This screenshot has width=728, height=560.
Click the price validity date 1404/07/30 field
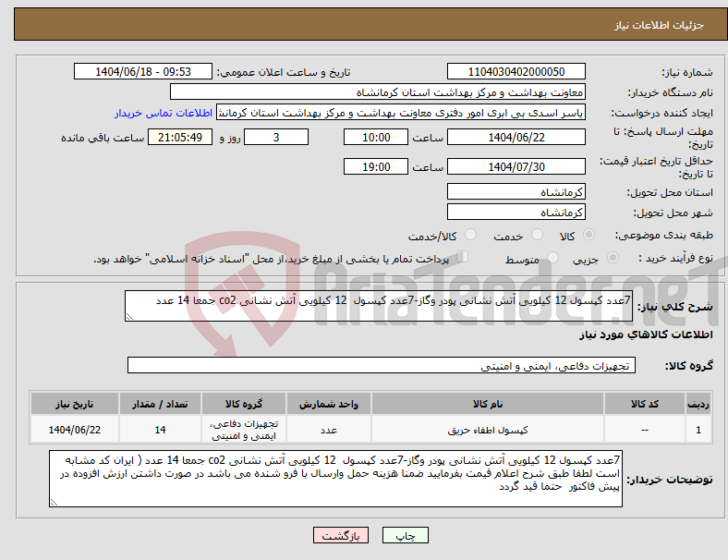coord(516,166)
